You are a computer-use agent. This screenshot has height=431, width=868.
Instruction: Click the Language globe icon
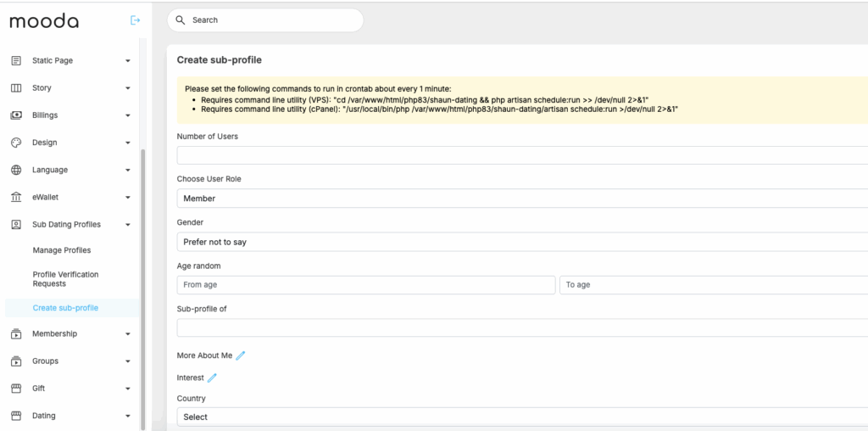pyautogui.click(x=16, y=170)
